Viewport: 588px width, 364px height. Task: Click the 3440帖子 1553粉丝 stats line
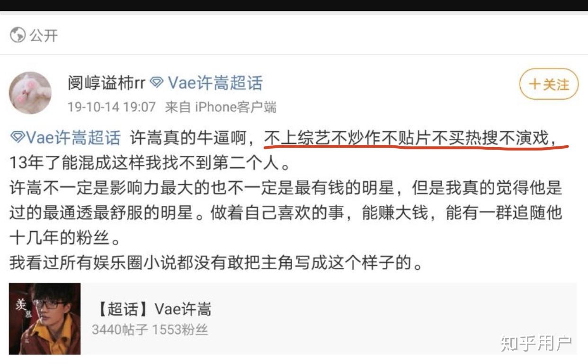point(150,329)
